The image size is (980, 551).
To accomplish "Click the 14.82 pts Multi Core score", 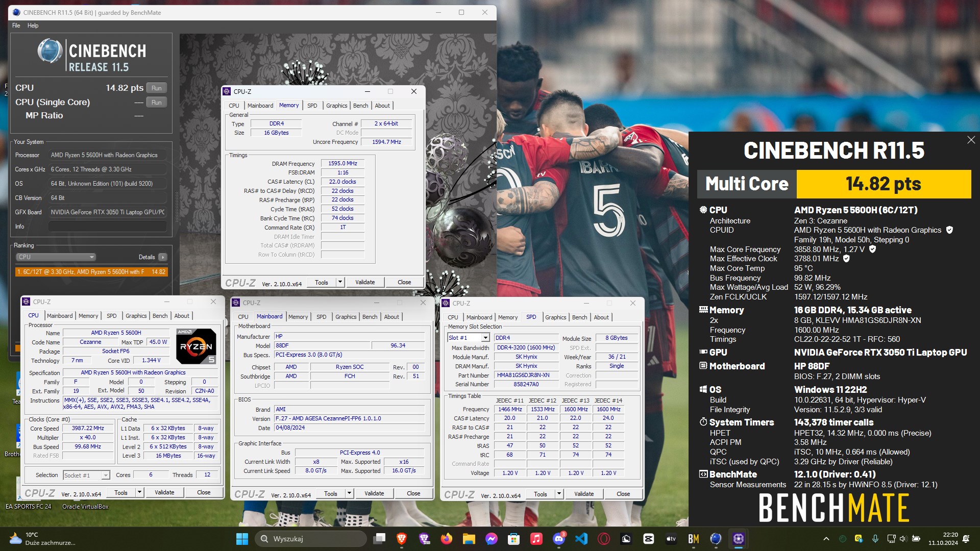I will pos(884,184).
